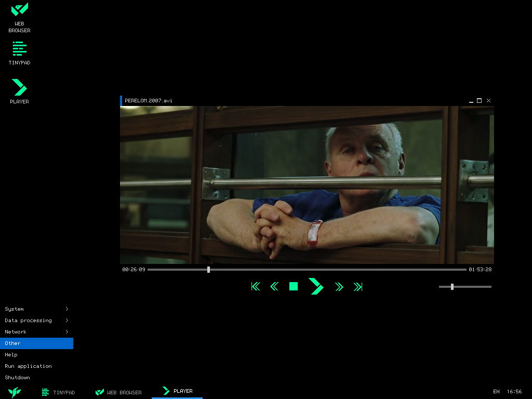The width and height of the screenshot is (532, 399).
Task: Adjust the volume slider handle
Action: (452, 287)
